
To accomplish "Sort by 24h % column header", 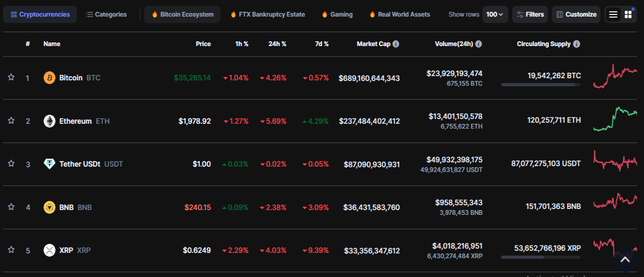I will coord(277,44).
